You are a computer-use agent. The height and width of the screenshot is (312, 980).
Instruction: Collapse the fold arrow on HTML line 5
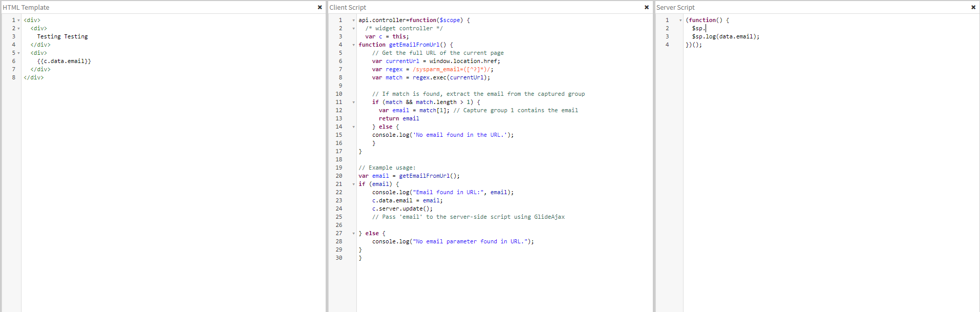[x=19, y=53]
